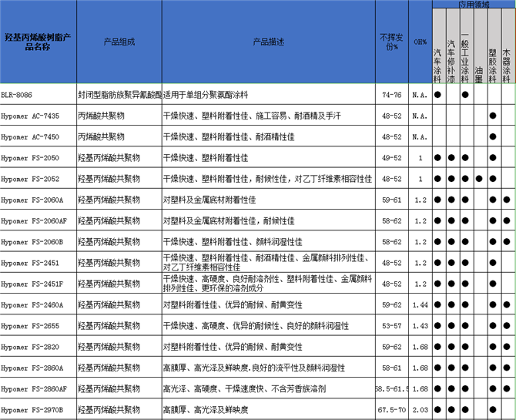Click the 58.5-61.5 non-volatile value
The image size is (516, 420).
point(391,388)
